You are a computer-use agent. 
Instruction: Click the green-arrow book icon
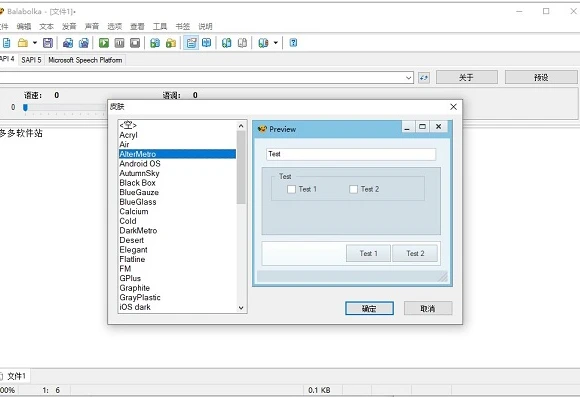tap(226, 43)
